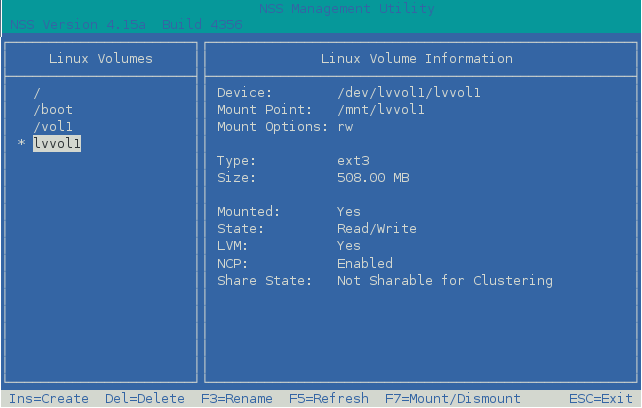
Task: Click the Share State clustering value
Action: coord(445,281)
